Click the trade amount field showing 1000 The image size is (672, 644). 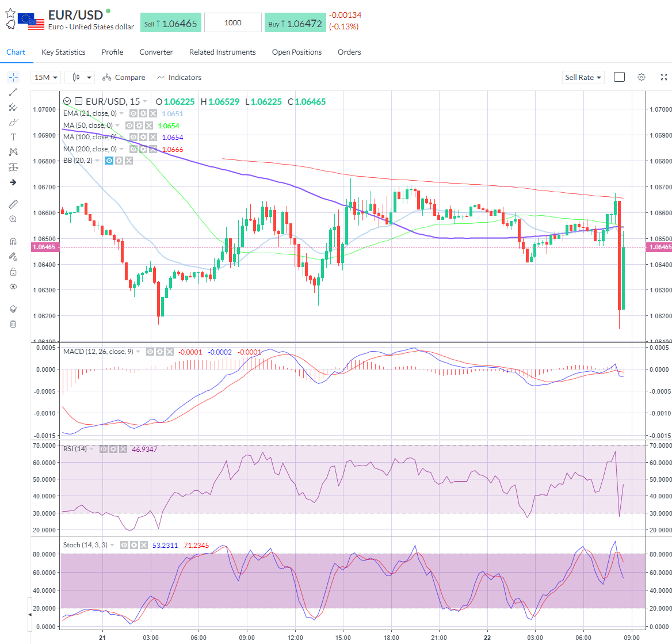click(232, 22)
